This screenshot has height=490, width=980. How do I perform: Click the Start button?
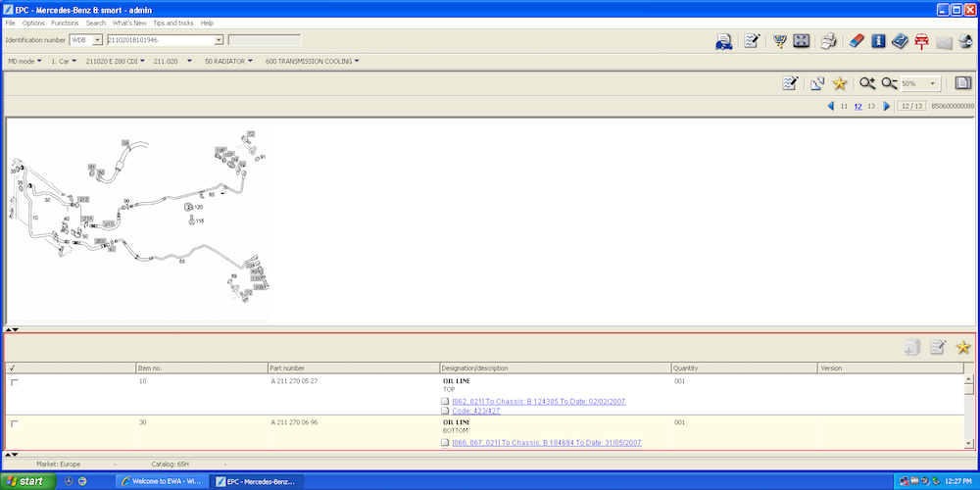pyautogui.click(x=28, y=481)
